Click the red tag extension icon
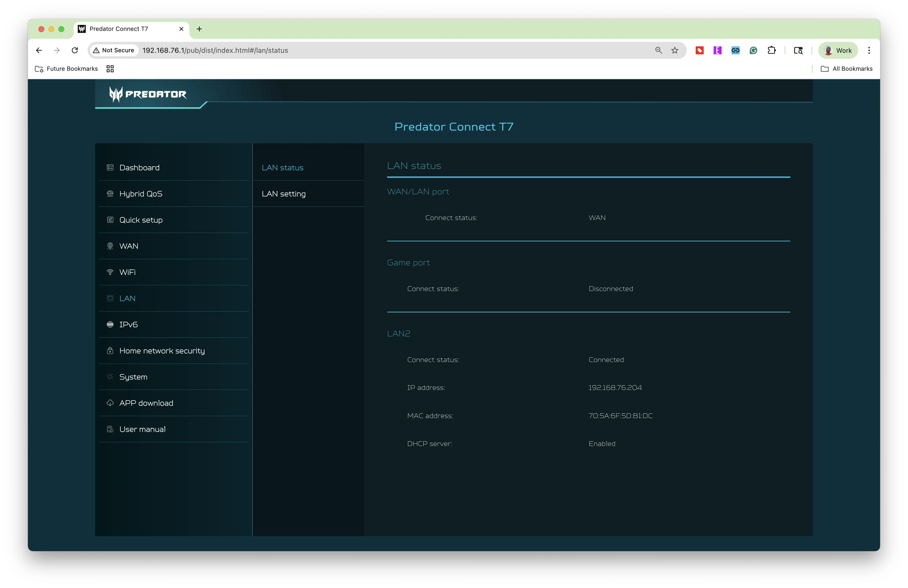Screen dimensions: 908x588 tap(699, 50)
